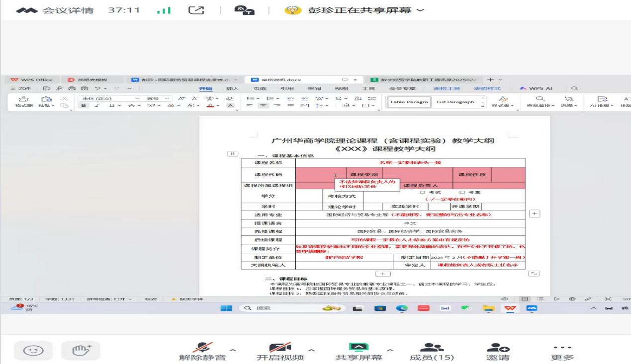Check the 考查 checkbox in the table

462,192
